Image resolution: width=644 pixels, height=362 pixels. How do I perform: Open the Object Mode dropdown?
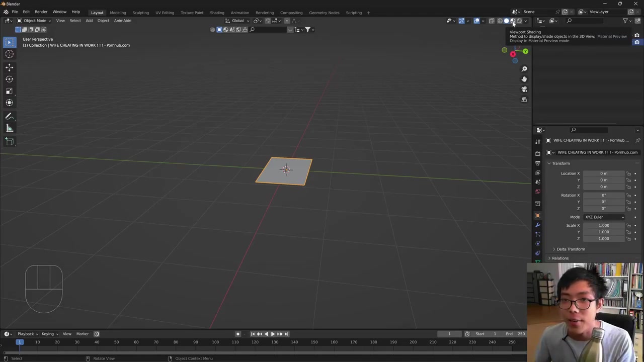(x=34, y=21)
